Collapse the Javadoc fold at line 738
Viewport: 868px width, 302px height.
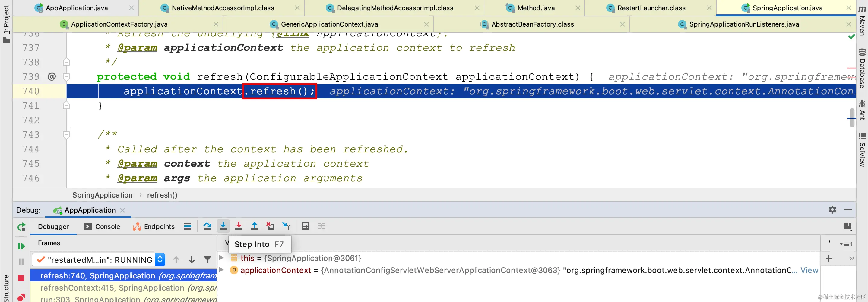66,62
